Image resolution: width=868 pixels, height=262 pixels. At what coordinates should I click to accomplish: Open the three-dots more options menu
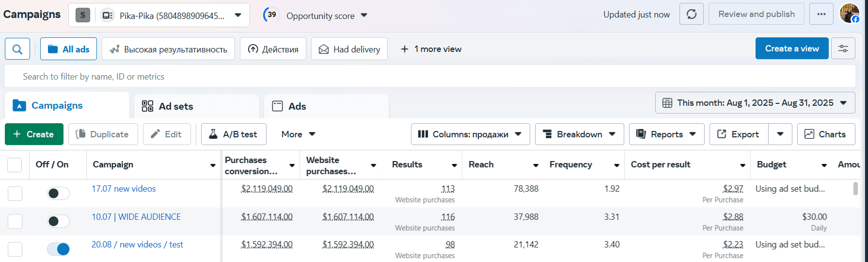pos(821,15)
